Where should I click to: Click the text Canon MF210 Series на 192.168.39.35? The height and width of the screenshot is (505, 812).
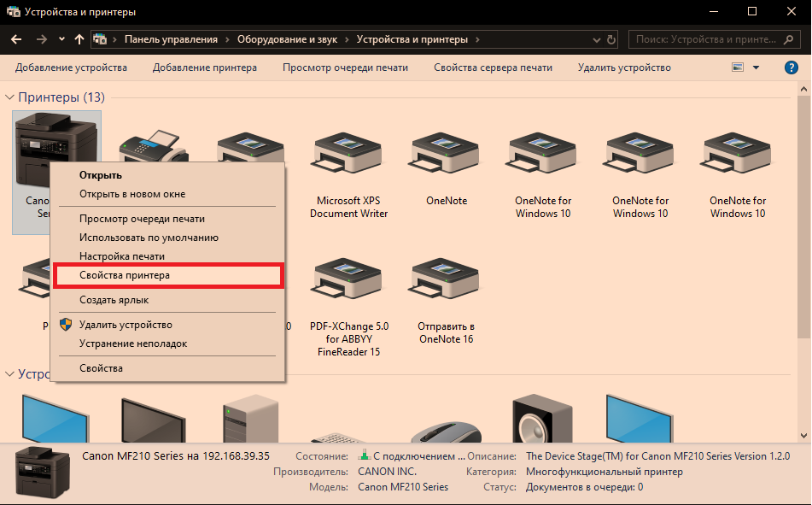click(x=176, y=456)
